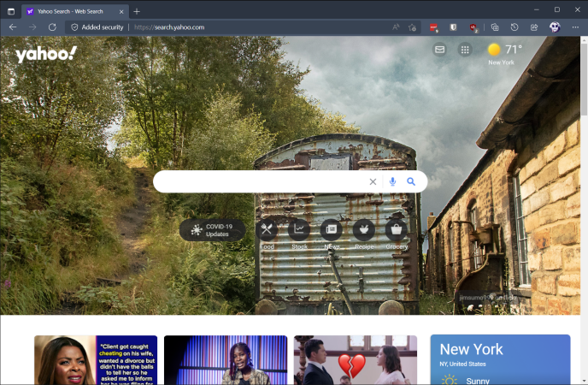588x385 pixels.
Task: Open the Food shortcut icon
Action: point(267,229)
